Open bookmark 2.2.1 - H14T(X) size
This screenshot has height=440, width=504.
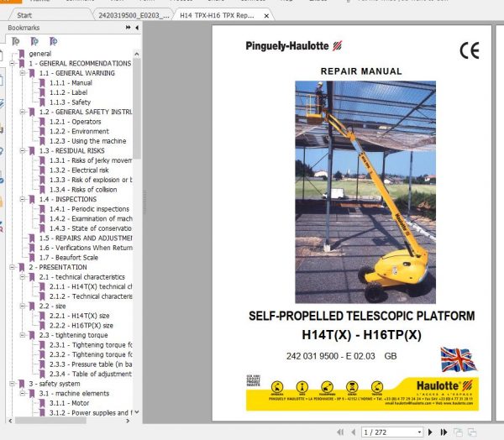coord(80,316)
